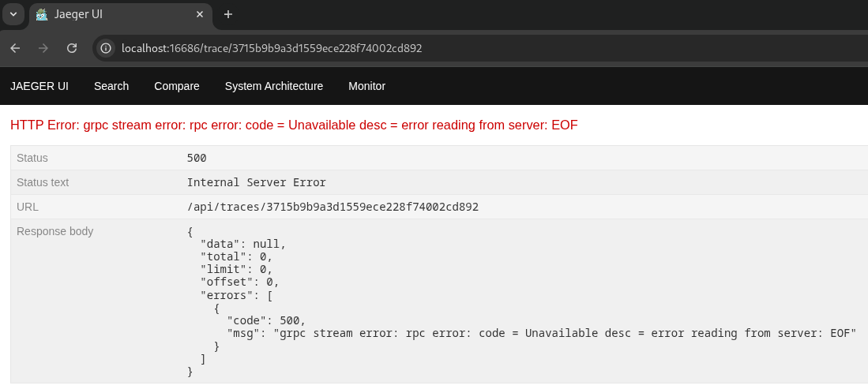This screenshot has height=389, width=868.
Task: Open System Architecture page
Action: coord(274,86)
